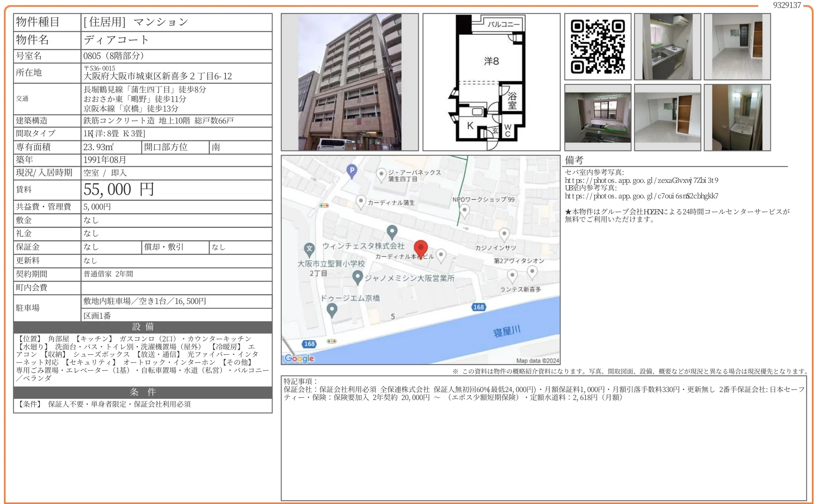Open the floor plan image
Image resolution: width=819 pixels, height=504 pixels.
491,82
